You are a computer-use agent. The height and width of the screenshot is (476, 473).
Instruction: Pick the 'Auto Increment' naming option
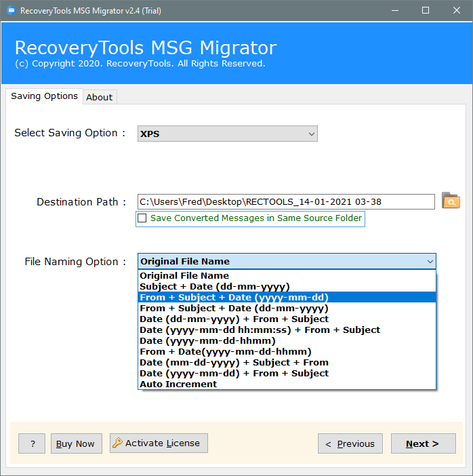tap(287, 384)
